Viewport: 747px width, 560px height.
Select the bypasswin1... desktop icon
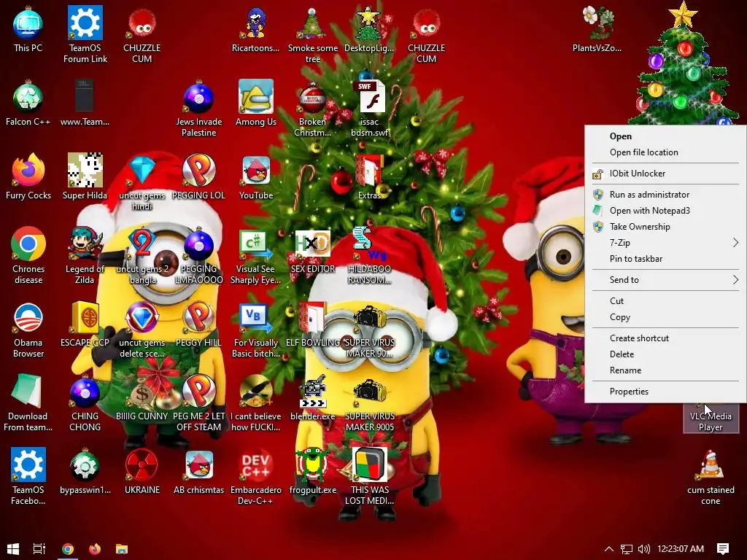click(x=85, y=472)
